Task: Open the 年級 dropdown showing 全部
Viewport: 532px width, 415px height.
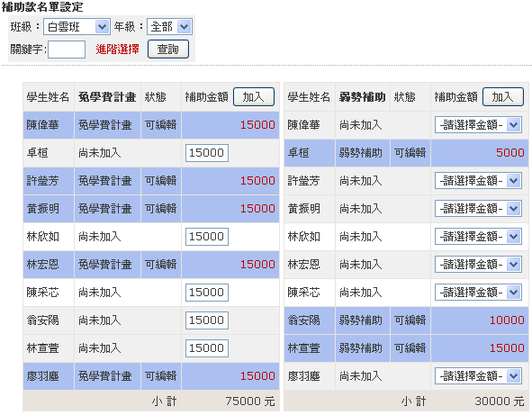Action: [x=169, y=27]
